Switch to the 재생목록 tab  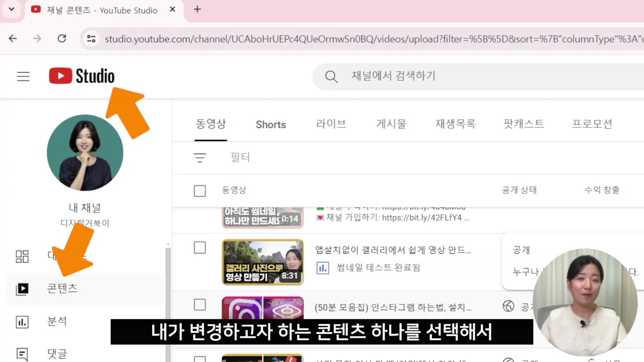click(455, 124)
